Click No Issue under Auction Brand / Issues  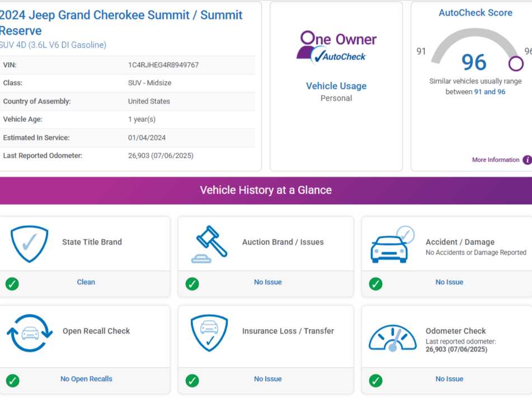[267, 282]
